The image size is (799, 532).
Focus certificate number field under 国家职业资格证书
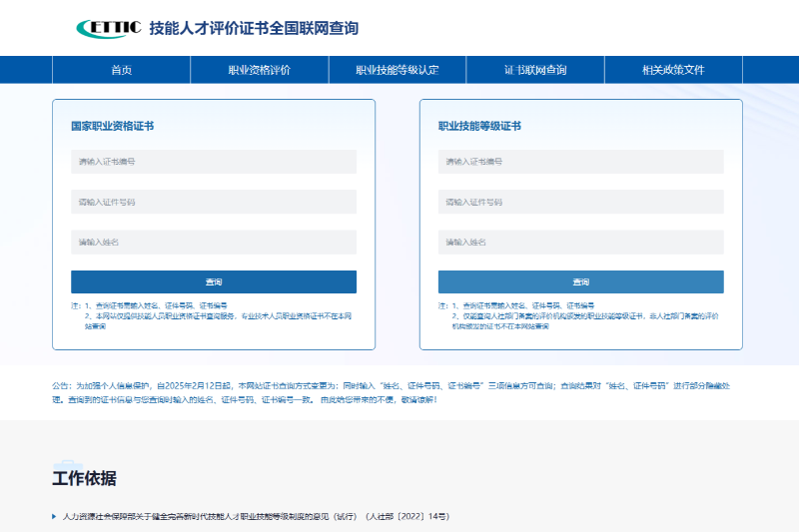click(x=214, y=162)
